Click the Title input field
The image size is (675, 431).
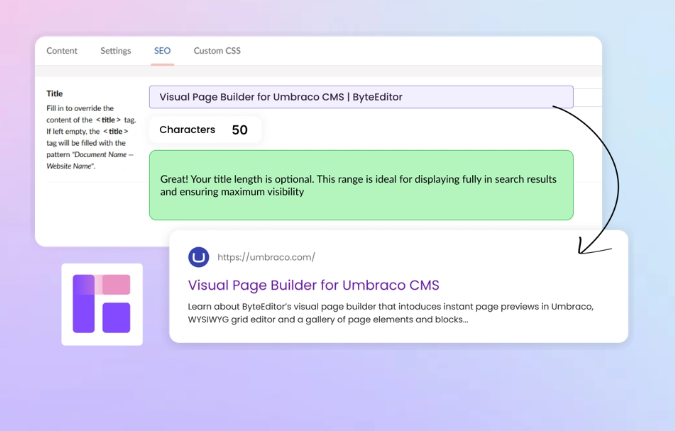tap(361, 97)
